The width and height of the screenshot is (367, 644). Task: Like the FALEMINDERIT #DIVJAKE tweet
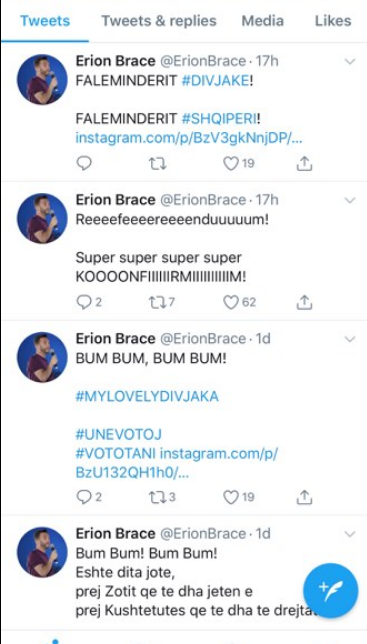coord(231,164)
